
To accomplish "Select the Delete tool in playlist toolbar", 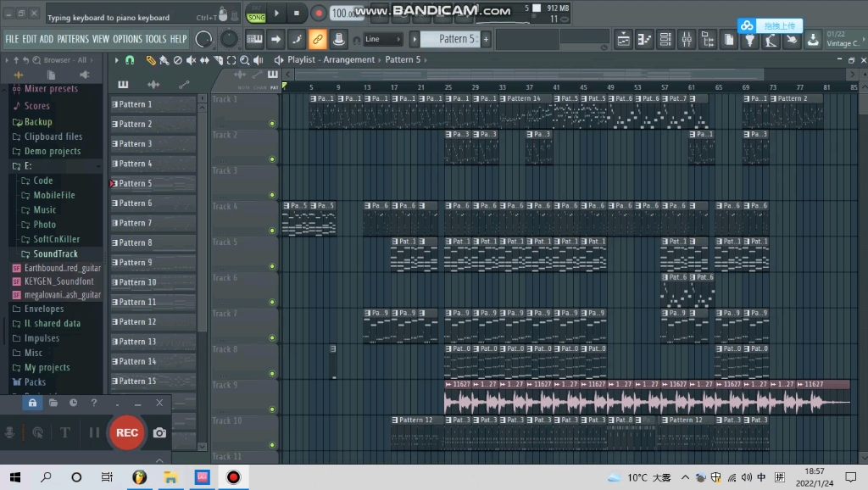I will coord(178,60).
